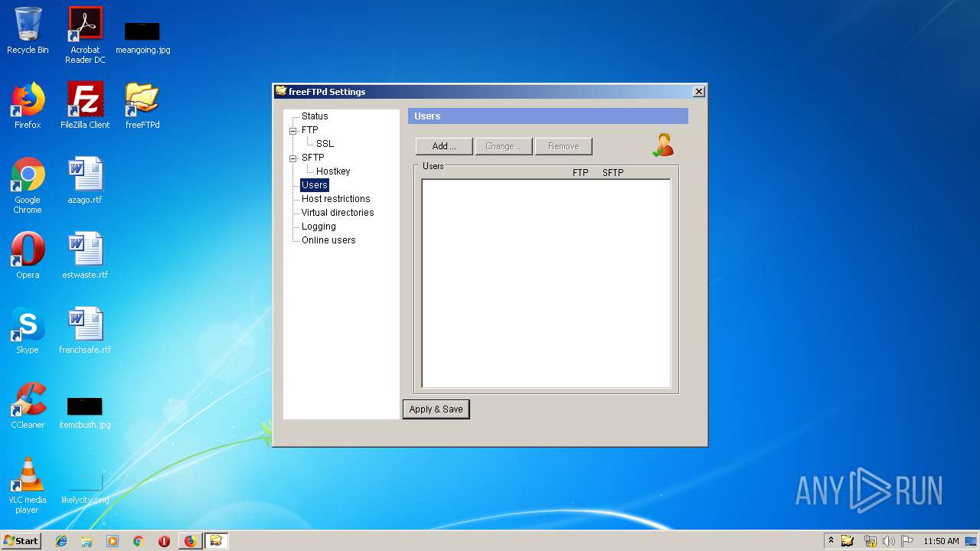Launch VLC media player shortcut

tap(28, 485)
